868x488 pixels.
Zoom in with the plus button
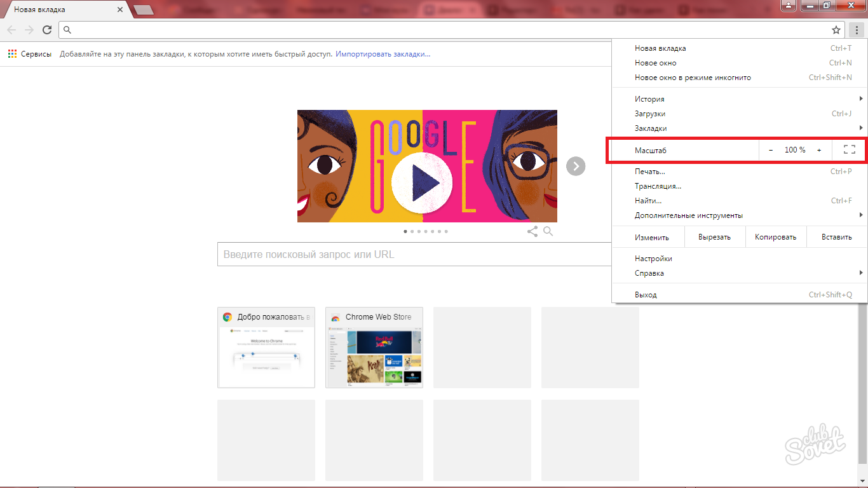pos(819,150)
